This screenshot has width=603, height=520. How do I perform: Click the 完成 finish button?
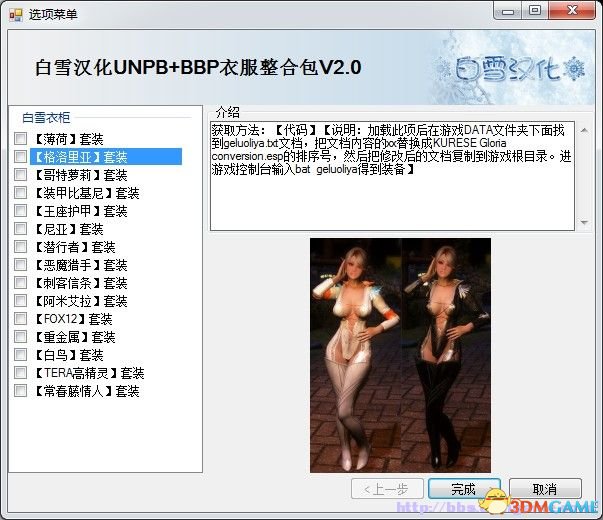coord(464,489)
